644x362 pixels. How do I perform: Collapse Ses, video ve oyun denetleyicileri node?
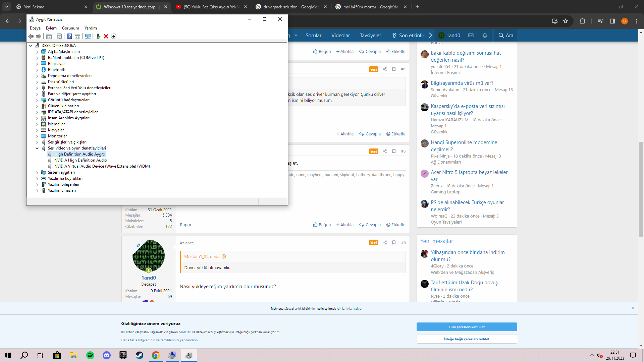pyautogui.click(x=37, y=148)
